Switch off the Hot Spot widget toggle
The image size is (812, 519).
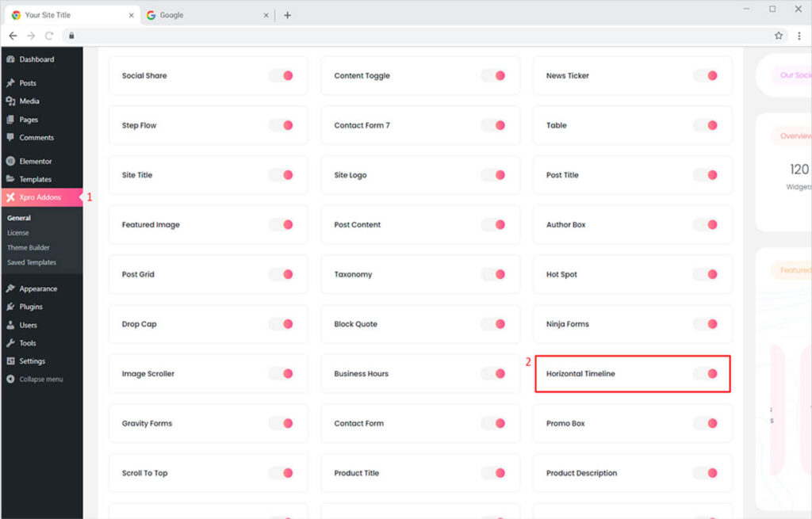pos(705,275)
